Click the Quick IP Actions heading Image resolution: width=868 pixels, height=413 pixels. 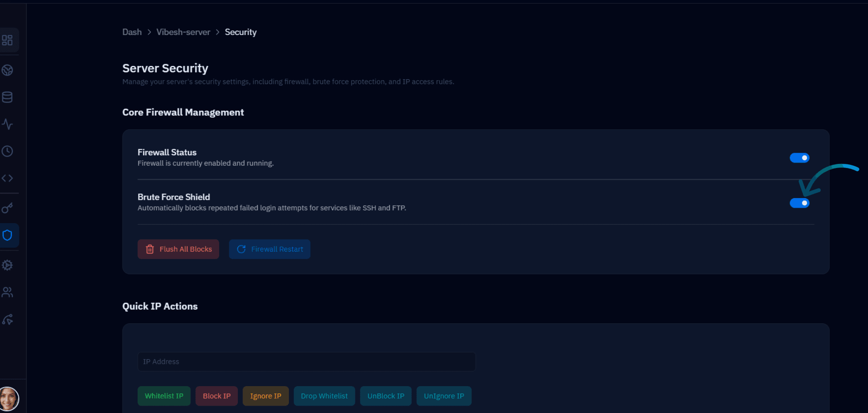pyautogui.click(x=160, y=306)
